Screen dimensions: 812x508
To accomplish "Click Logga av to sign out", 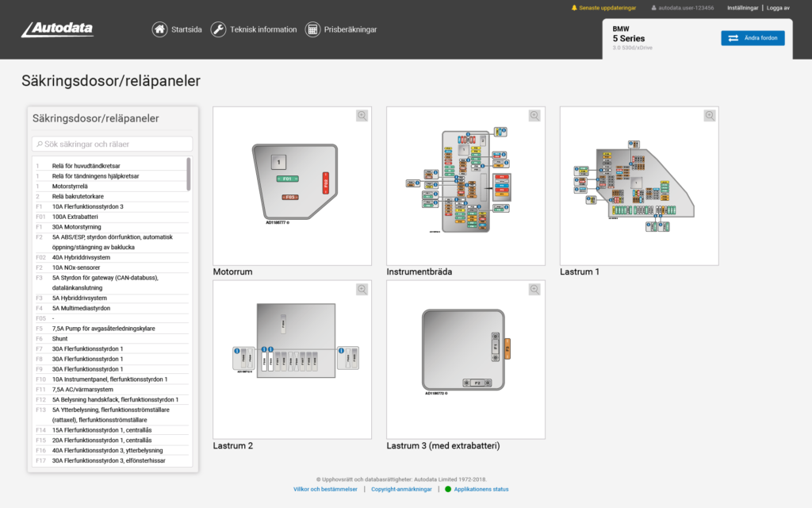I will 778,8.
